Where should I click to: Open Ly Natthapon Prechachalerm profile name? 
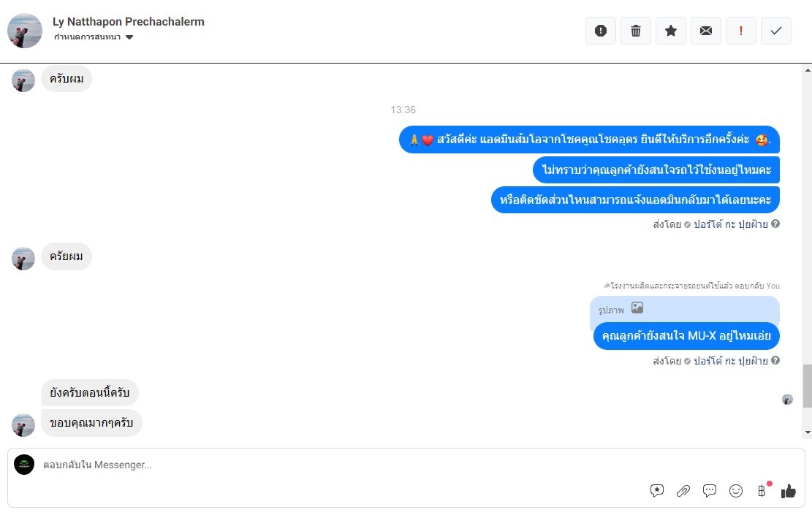pos(129,22)
